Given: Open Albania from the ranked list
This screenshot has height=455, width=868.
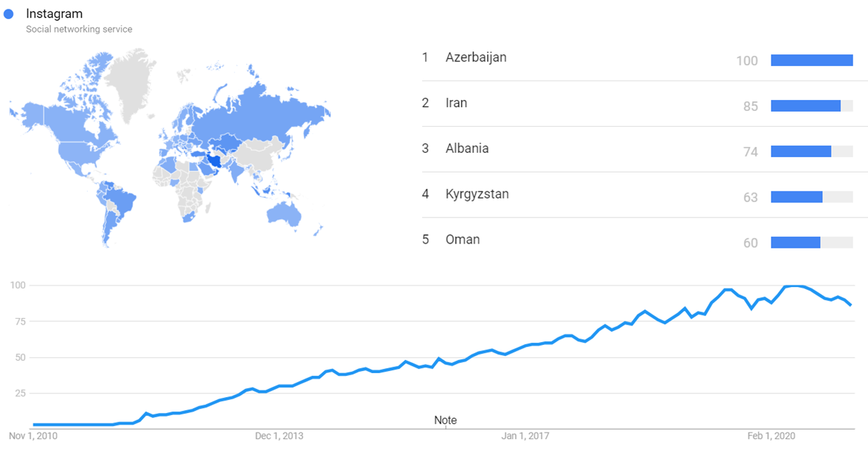Looking at the screenshot, I should pyautogui.click(x=467, y=149).
